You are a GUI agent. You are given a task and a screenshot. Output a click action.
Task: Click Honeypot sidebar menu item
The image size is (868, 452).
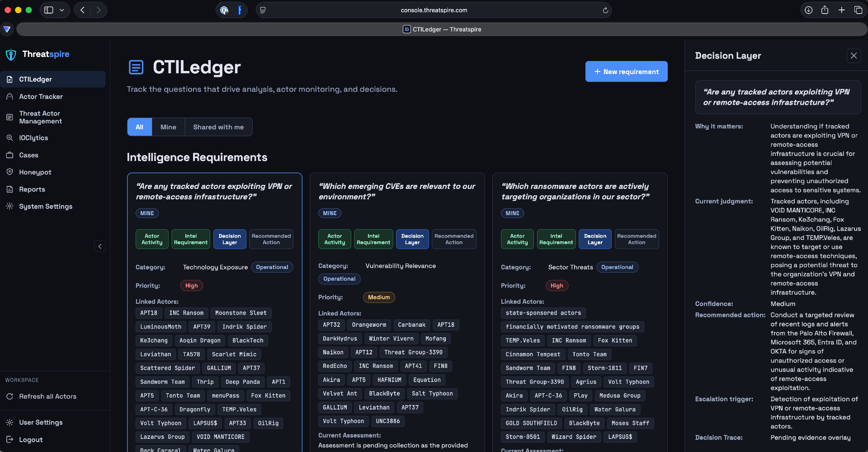point(53,172)
